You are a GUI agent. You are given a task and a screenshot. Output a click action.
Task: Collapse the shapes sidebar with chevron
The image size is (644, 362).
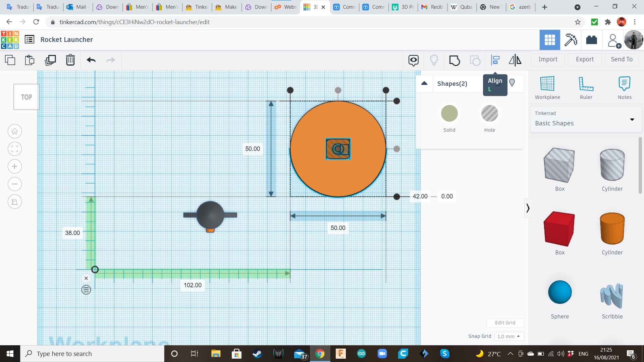[x=528, y=208]
